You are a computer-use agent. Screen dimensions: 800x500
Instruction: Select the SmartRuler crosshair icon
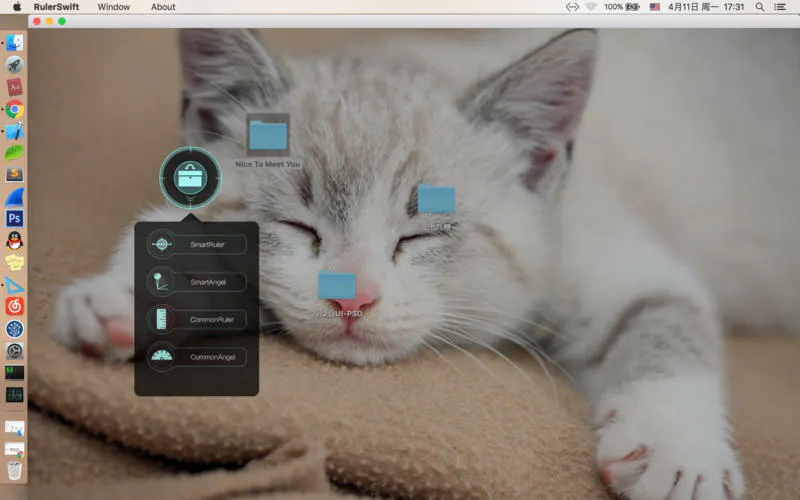pos(161,244)
